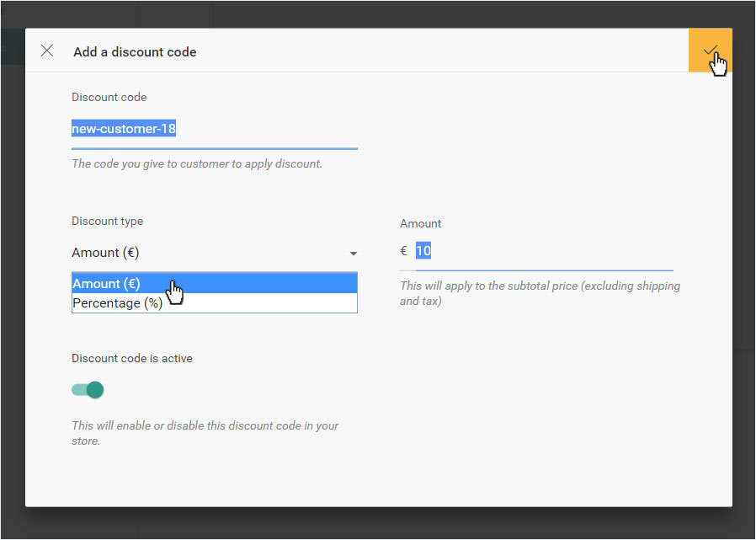Click the Discount code field label
The height and width of the screenshot is (540, 756).
[109, 97]
